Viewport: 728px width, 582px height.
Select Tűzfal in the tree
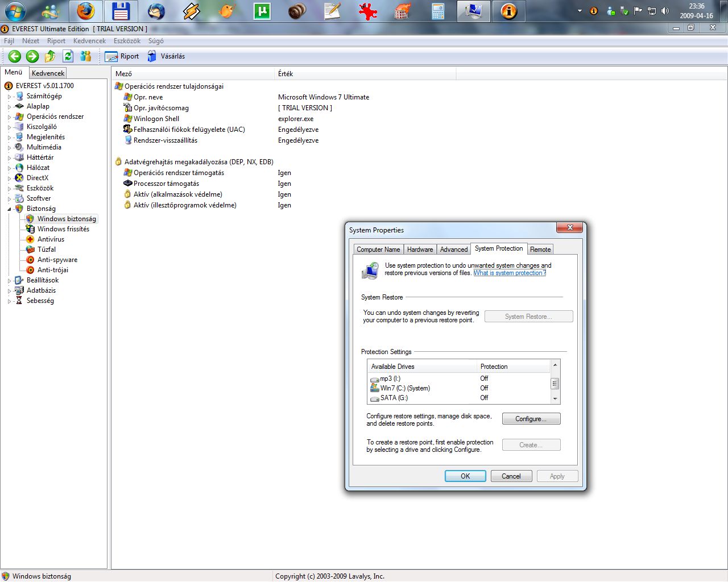(47, 250)
